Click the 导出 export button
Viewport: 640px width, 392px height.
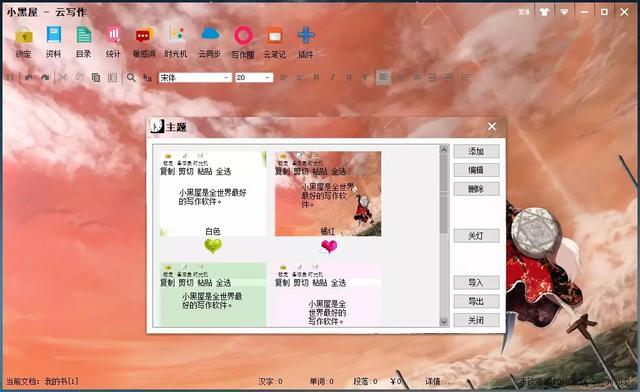tap(476, 301)
